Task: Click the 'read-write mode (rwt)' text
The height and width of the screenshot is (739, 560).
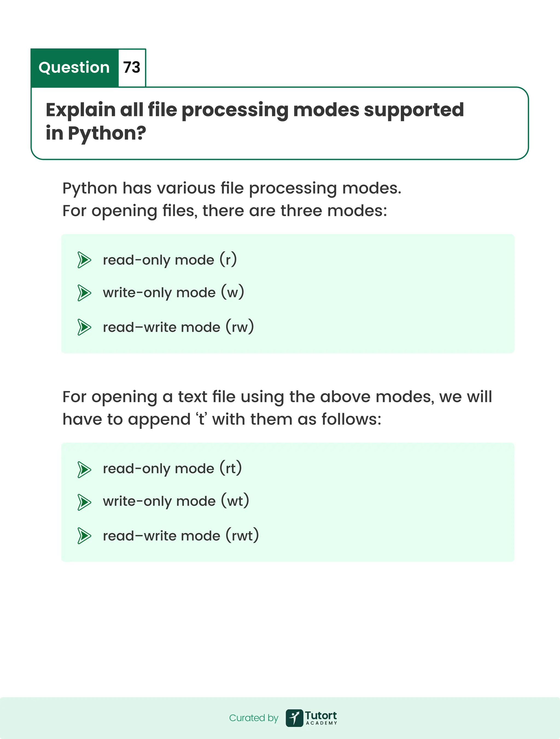Action: point(181,536)
